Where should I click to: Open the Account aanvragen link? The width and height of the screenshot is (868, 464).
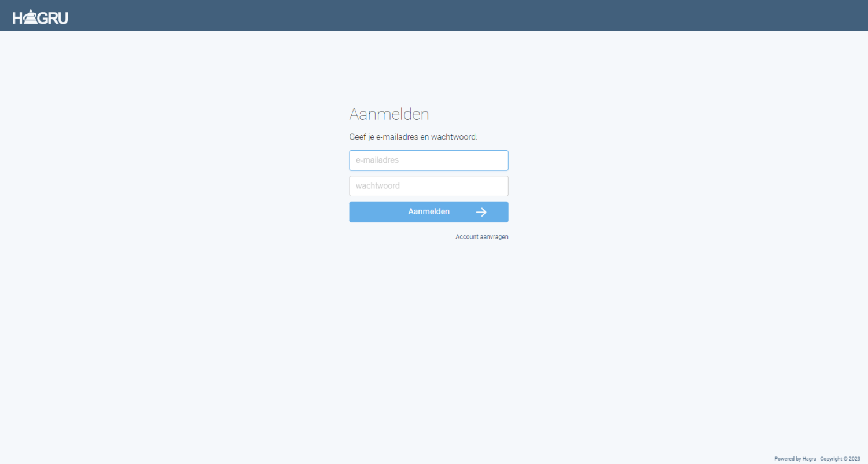point(481,236)
